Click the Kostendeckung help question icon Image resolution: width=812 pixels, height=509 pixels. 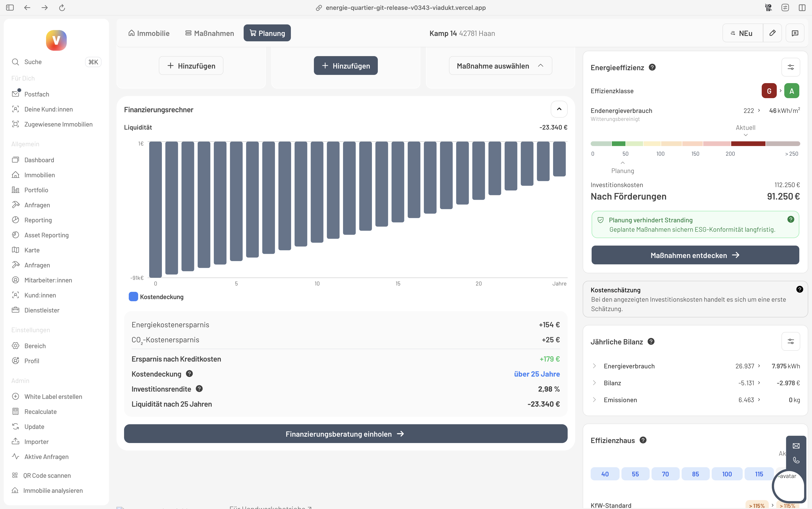click(189, 374)
